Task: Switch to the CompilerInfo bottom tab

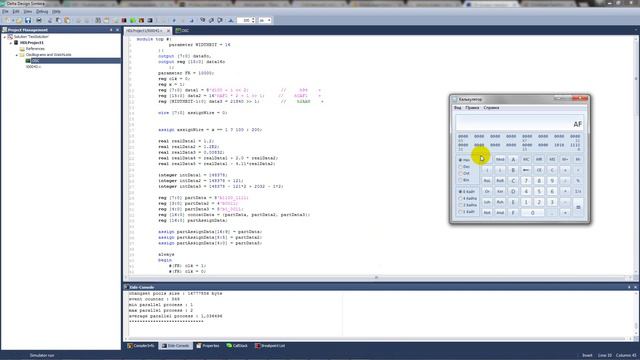Action: click(x=141, y=346)
